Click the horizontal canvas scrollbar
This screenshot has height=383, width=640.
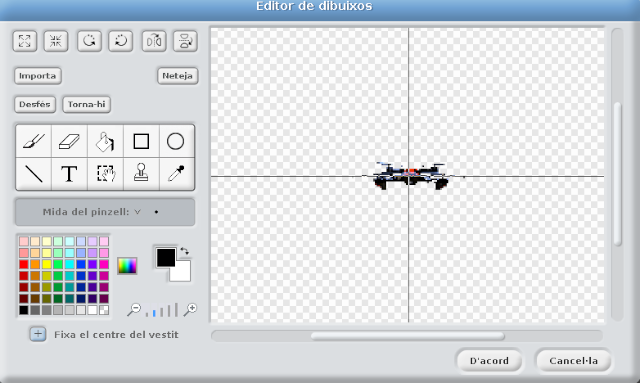(407, 336)
